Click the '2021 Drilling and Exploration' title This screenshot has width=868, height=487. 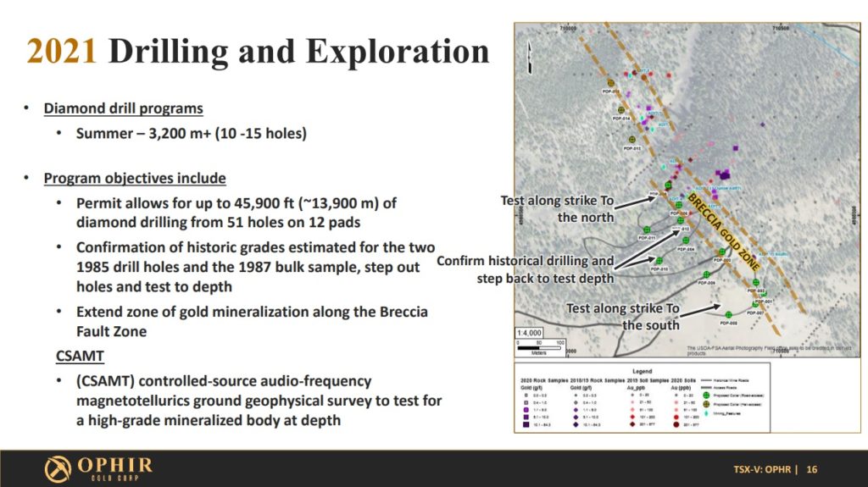pos(258,52)
